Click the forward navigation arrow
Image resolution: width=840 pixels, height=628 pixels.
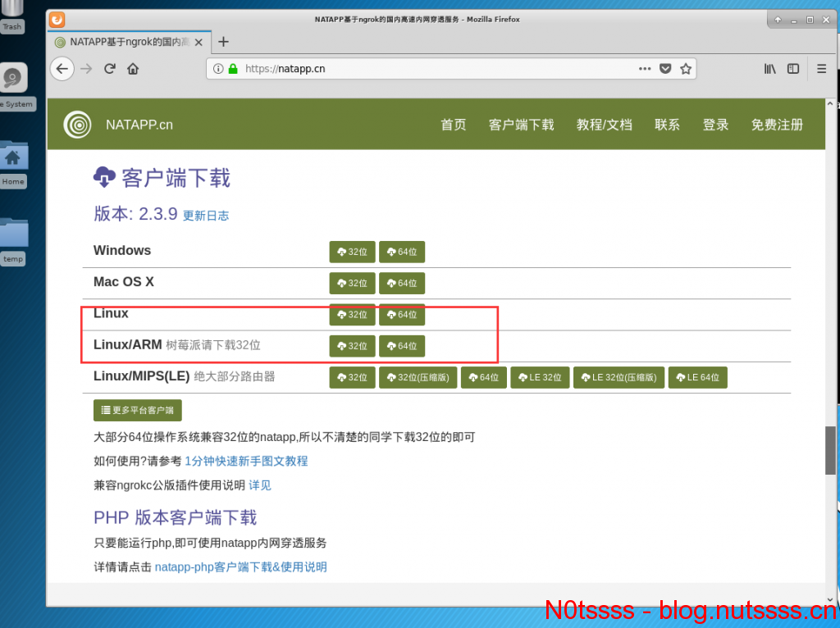[86, 69]
